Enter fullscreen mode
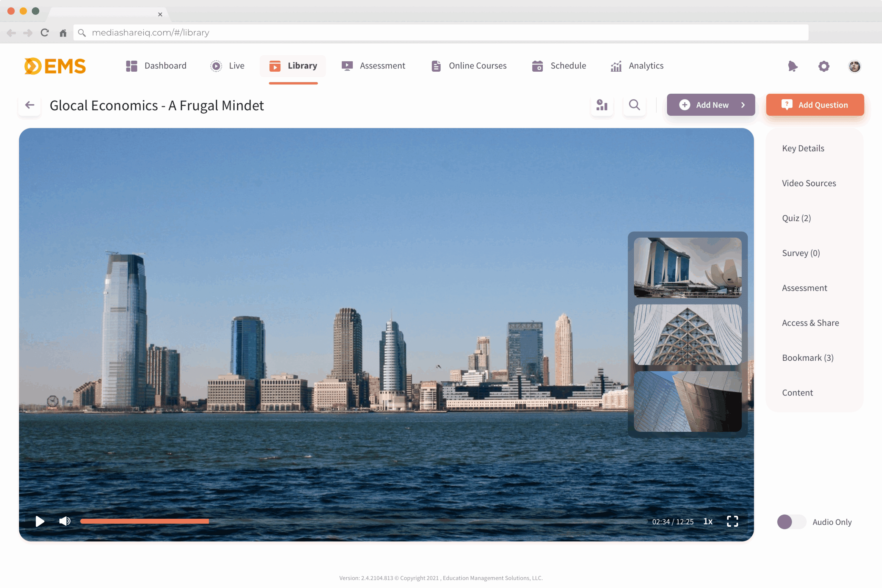This screenshot has width=882, height=588. pos(732,521)
